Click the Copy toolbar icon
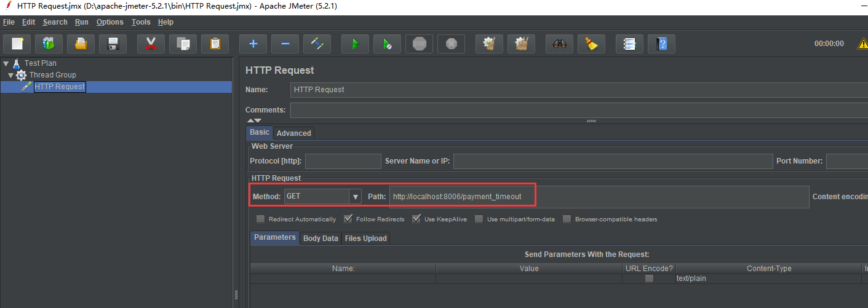The height and width of the screenshot is (308, 868). pyautogui.click(x=183, y=44)
